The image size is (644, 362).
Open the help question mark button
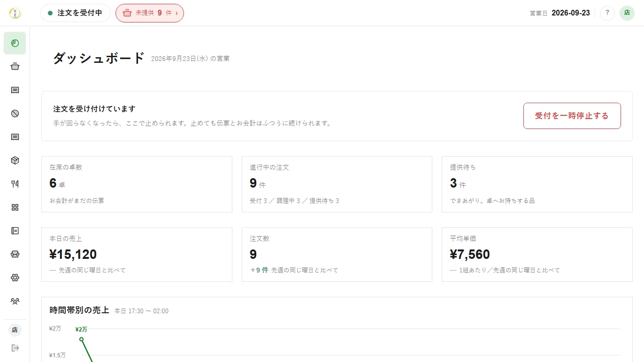(x=607, y=13)
